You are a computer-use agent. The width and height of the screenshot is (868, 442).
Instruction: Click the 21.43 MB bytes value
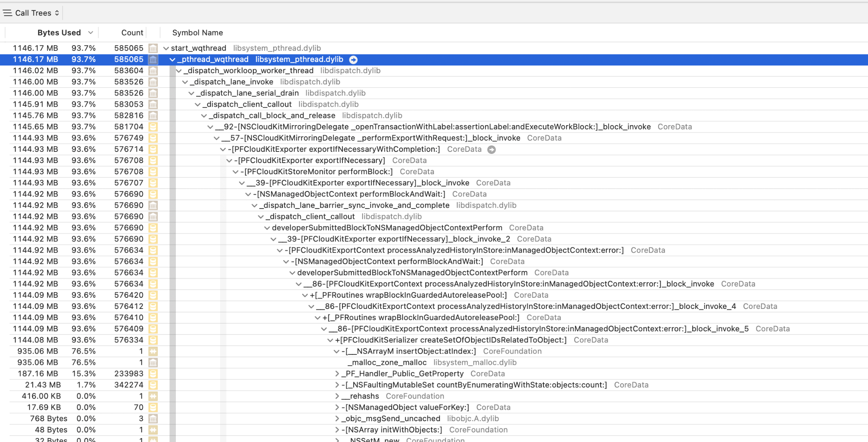pyautogui.click(x=43, y=385)
